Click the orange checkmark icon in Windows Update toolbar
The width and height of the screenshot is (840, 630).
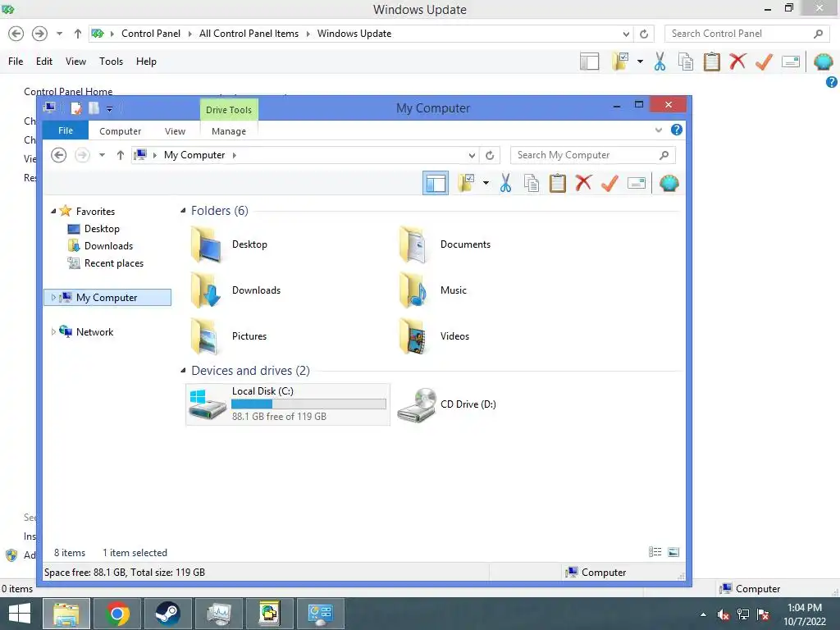[x=764, y=62]
